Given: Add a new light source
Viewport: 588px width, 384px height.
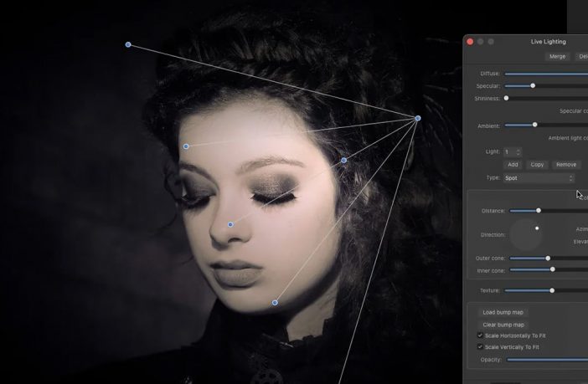Looking at the screenshot, I should tap(513, 165).
